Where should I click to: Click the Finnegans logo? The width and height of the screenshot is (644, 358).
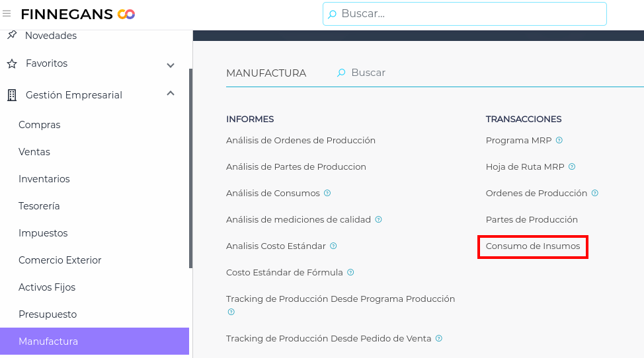tap(78, 14)
